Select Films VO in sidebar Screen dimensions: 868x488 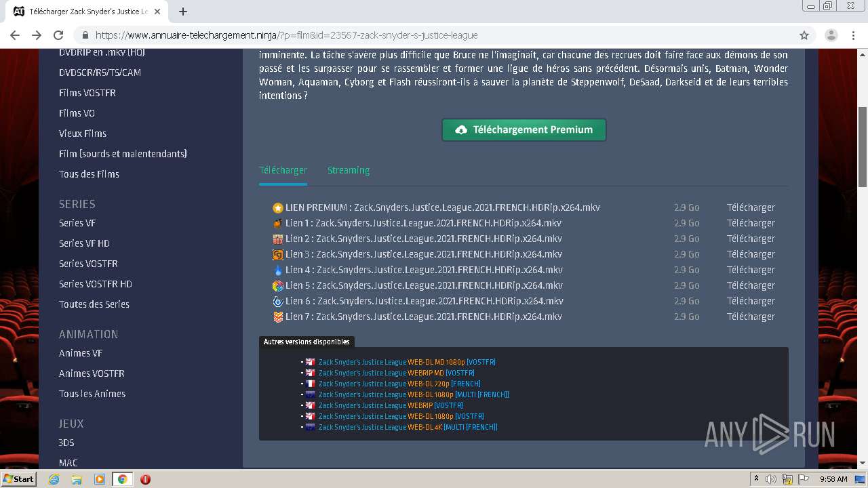pos(77,113)
